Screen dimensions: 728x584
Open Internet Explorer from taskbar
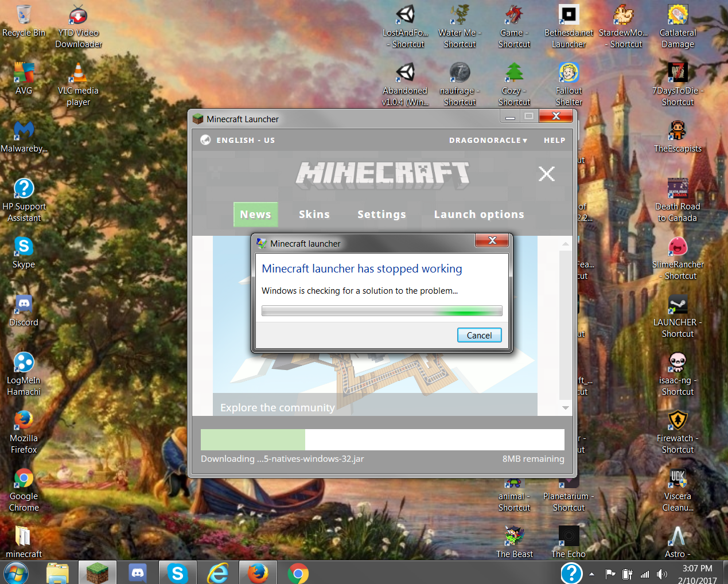pyautogui.click(x=218, y=573)
